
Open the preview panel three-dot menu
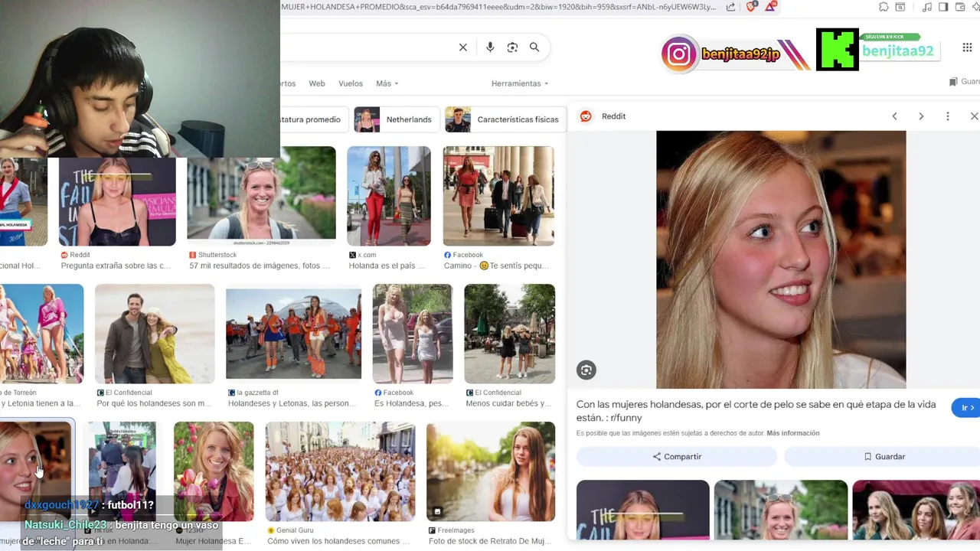click(948, 116)
